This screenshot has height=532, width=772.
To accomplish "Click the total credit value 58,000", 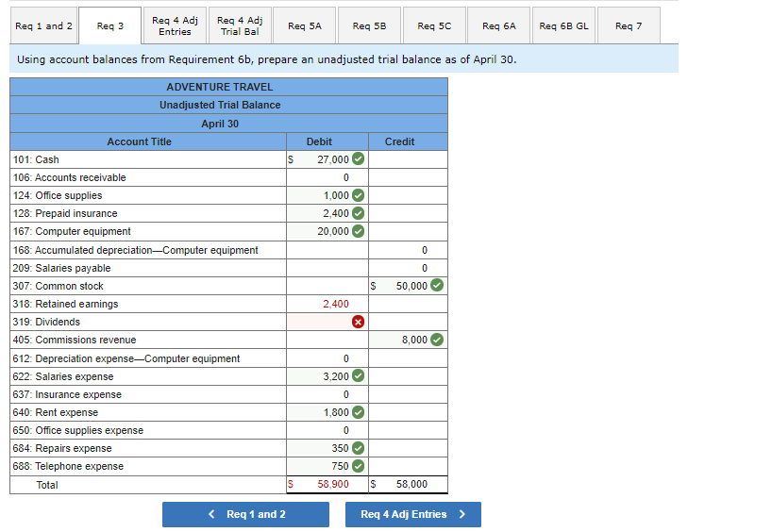I will (x=411, y=484).
